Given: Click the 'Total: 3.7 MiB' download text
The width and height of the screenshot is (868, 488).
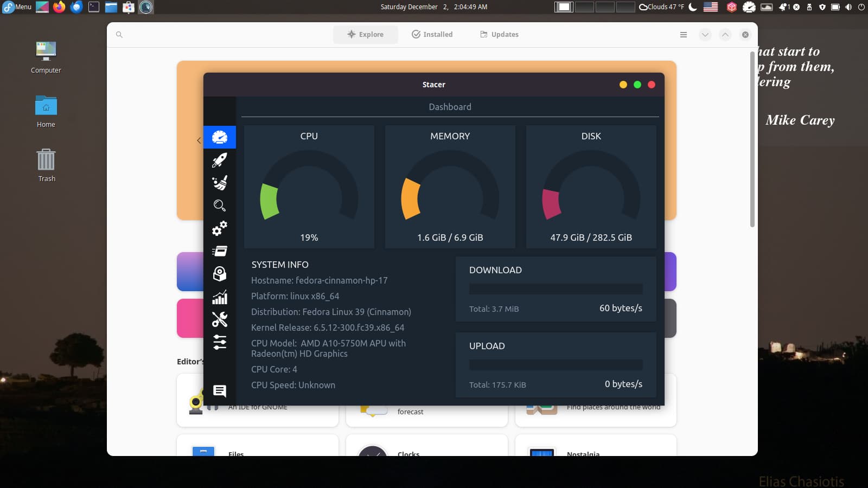Looking at the screenshot, I should [494, 309].
